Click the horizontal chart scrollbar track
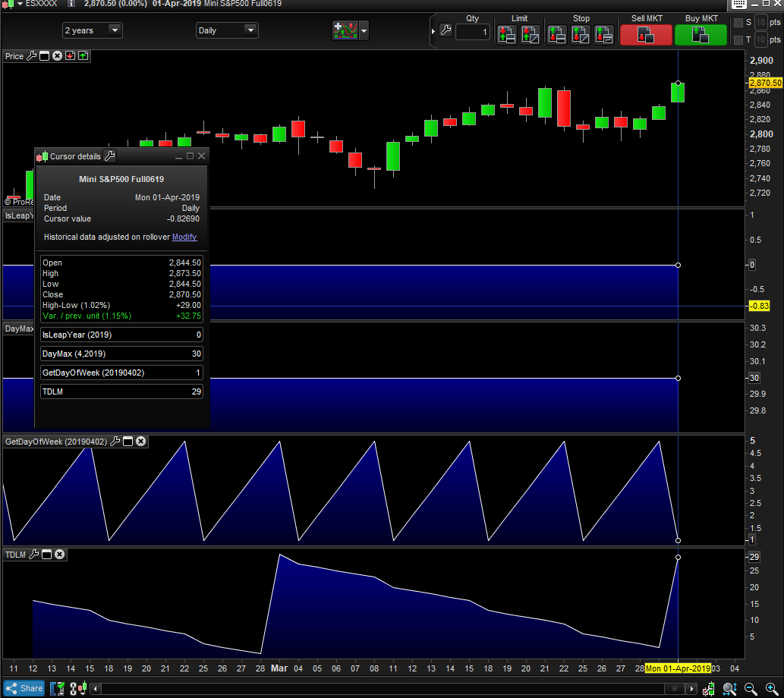Image resolution: width=784 pixels, height=698 pixels. [x=379, y=689]
